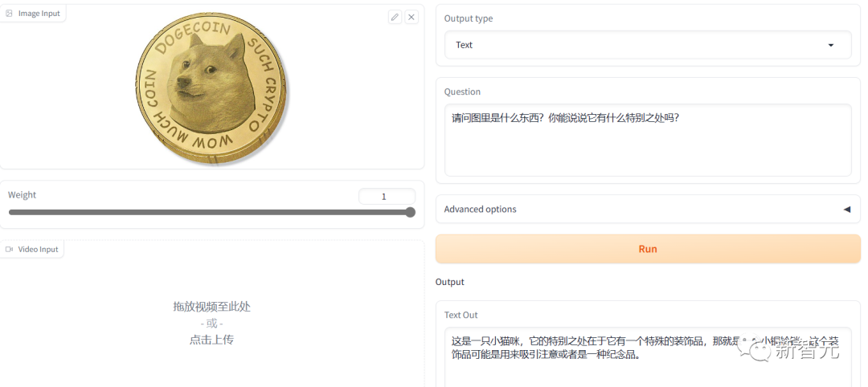Click the Text Out output box
Screen dimensions: 868x387
tap(648, 358)
